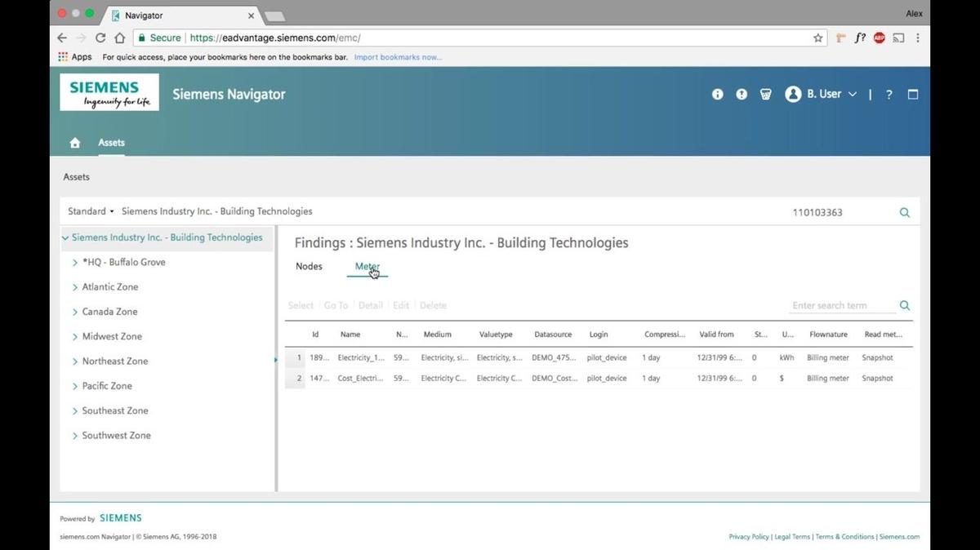Click browser back arrow
Screen dimensions: 980x550
point(62,38)
